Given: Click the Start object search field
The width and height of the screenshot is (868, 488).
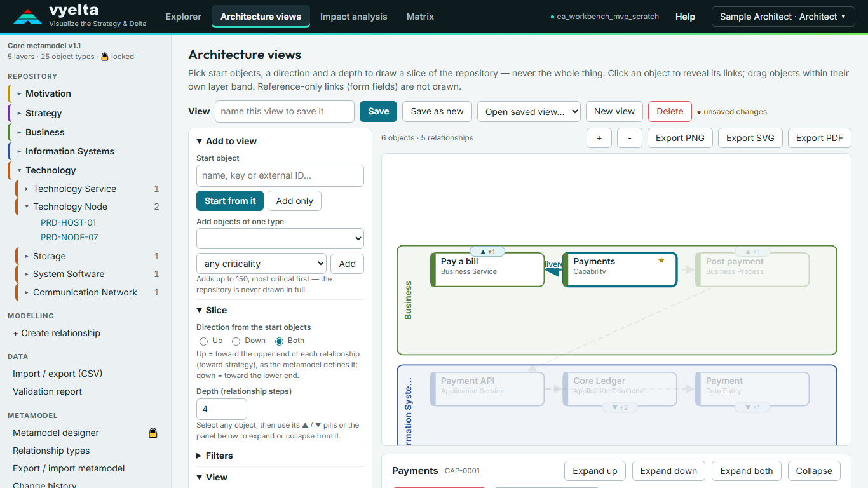Looking at the screenshot, I should pyautogui.click(x=280, y=175).
